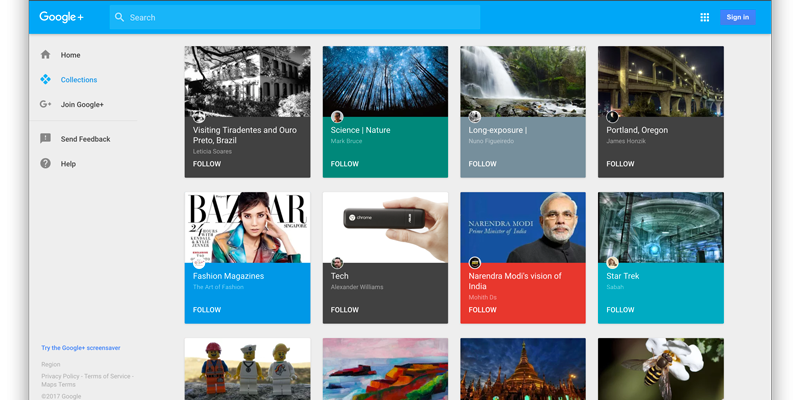Click the Google+ logo

[61, 17]
